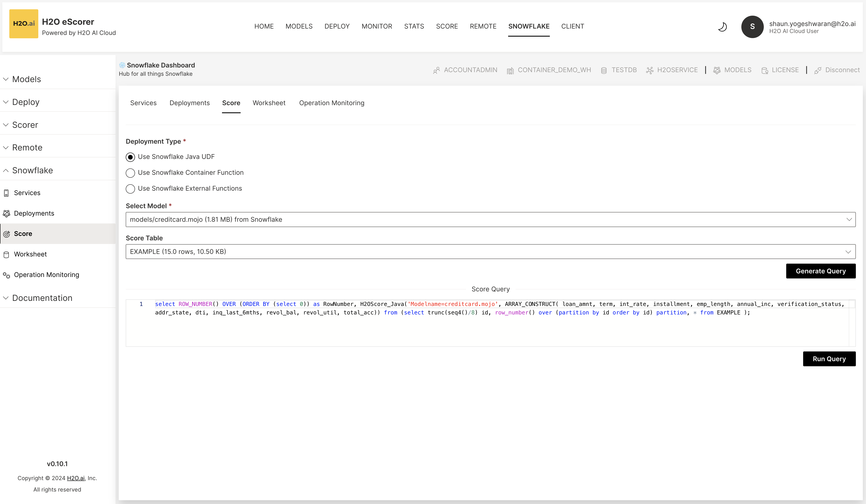Open LICENSE from dashboard header icon

pos(764,70)
